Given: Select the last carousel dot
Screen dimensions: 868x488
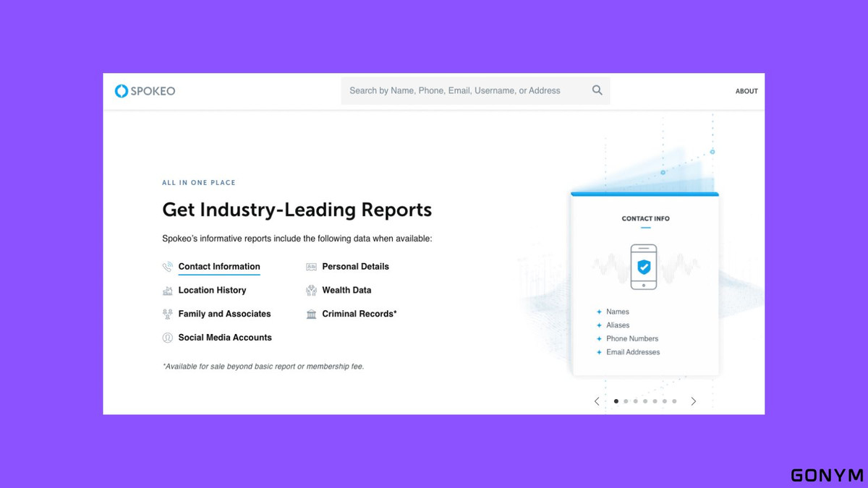Looking at the screenshot, I should click(674, 401).
